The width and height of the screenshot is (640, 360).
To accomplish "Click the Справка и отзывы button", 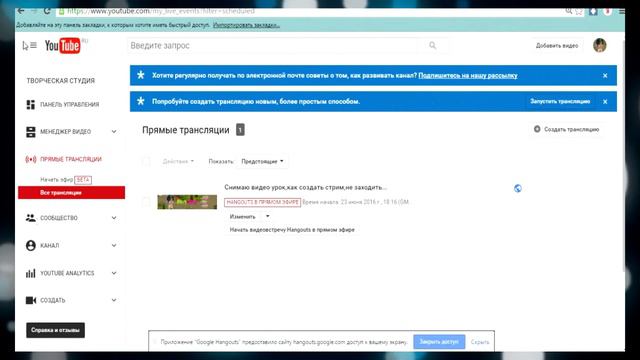I will tap(56, 330).
